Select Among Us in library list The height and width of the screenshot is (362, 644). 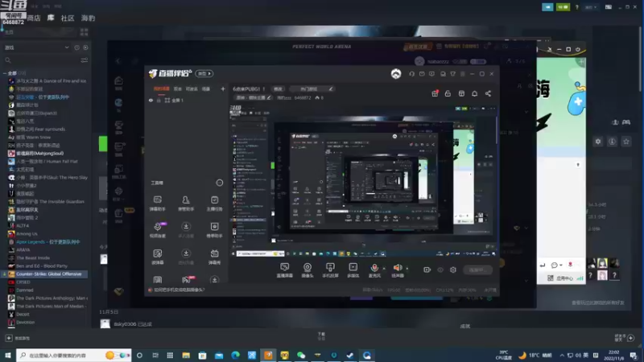coord(27,233)
